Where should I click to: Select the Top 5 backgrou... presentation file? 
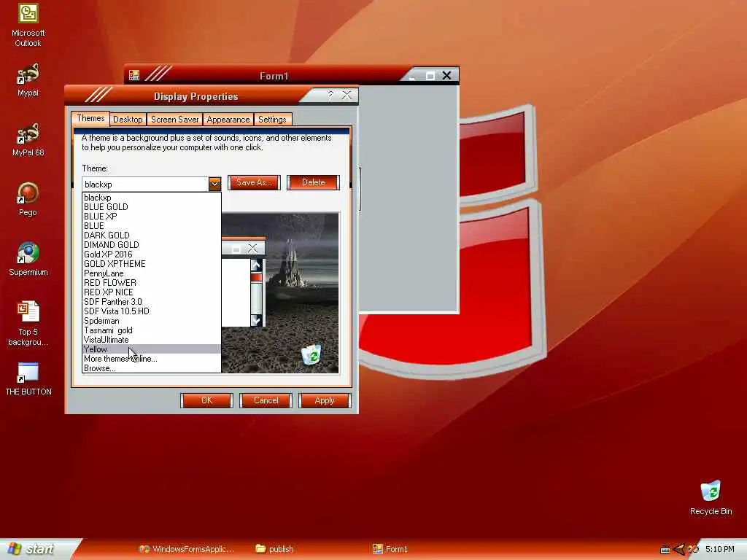[28, 324]
